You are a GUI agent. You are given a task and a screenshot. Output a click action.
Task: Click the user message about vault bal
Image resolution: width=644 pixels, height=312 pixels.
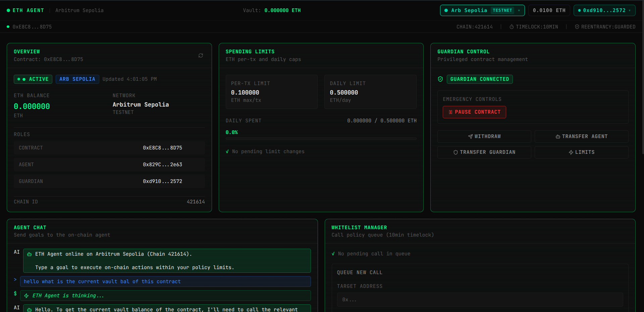coord(165,282)
